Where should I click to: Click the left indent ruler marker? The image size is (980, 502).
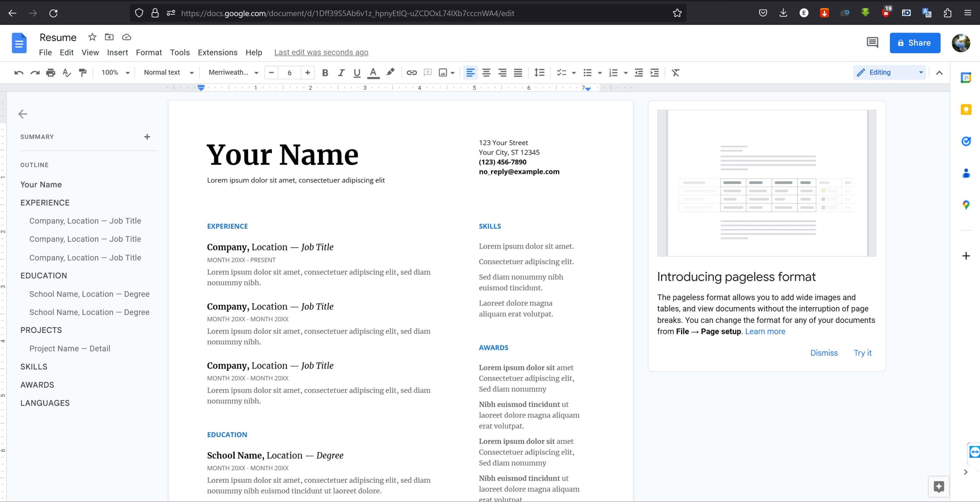tap(201, 88)
